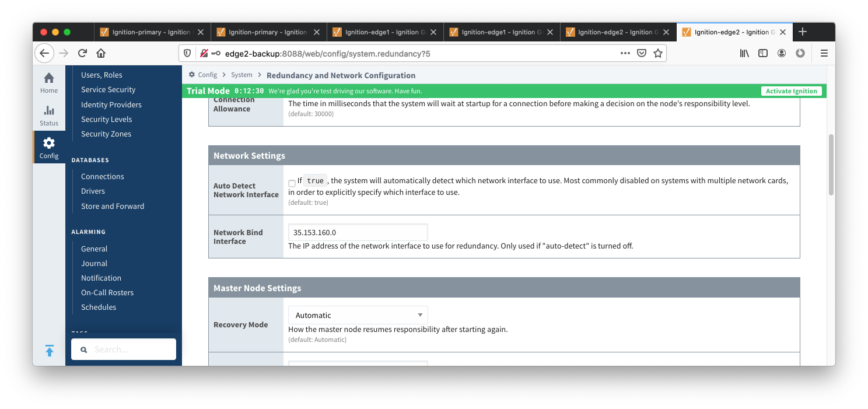Click the Auto Detect Network Interface label
The height and width of the screenshot is (409, 868).
246,190
